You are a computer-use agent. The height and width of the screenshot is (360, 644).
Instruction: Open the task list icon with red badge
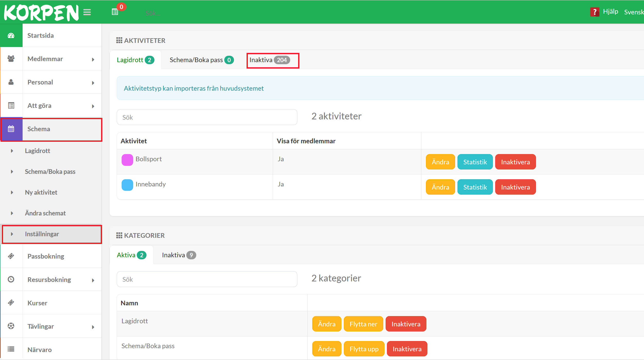click(x=115, y=12)
